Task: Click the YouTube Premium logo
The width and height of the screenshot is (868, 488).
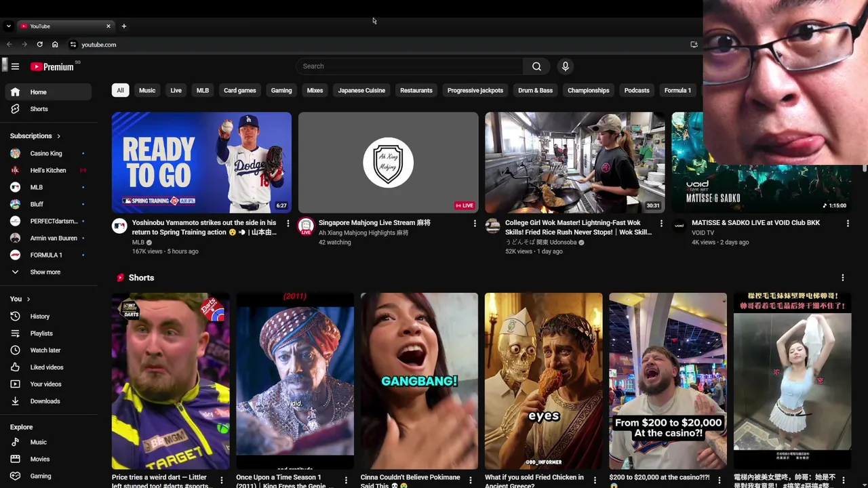Action: (x=52, y=66)
